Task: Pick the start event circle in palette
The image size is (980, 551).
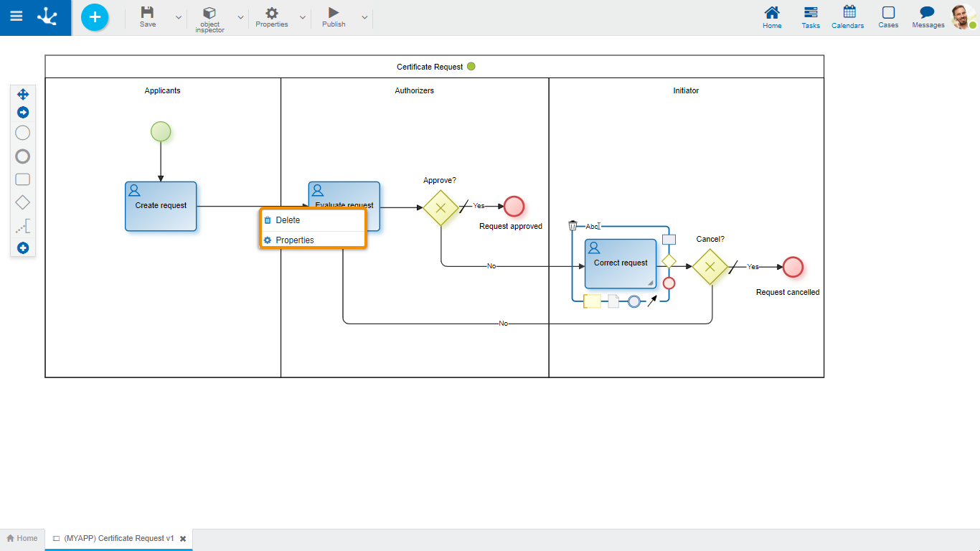Action: (23, 133)
